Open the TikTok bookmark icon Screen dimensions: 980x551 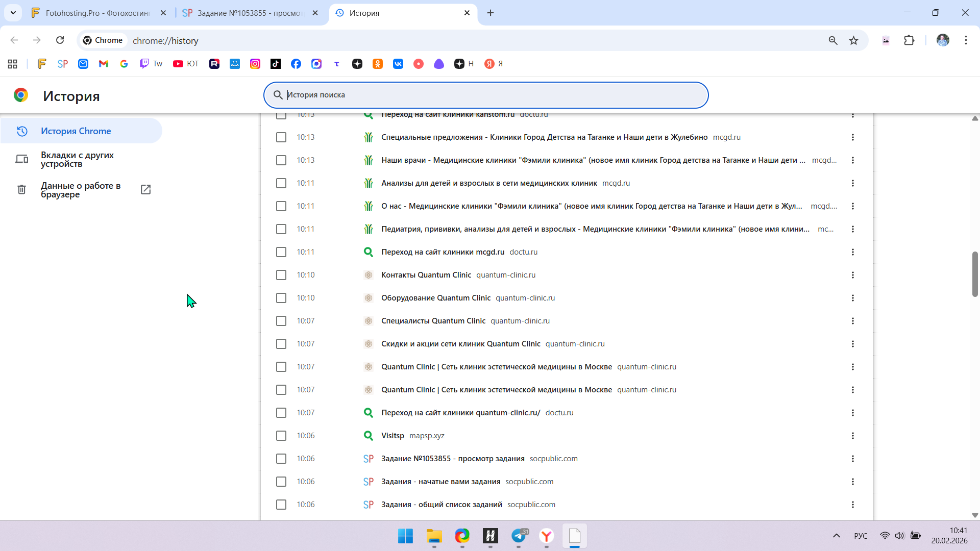coord(276,64)
